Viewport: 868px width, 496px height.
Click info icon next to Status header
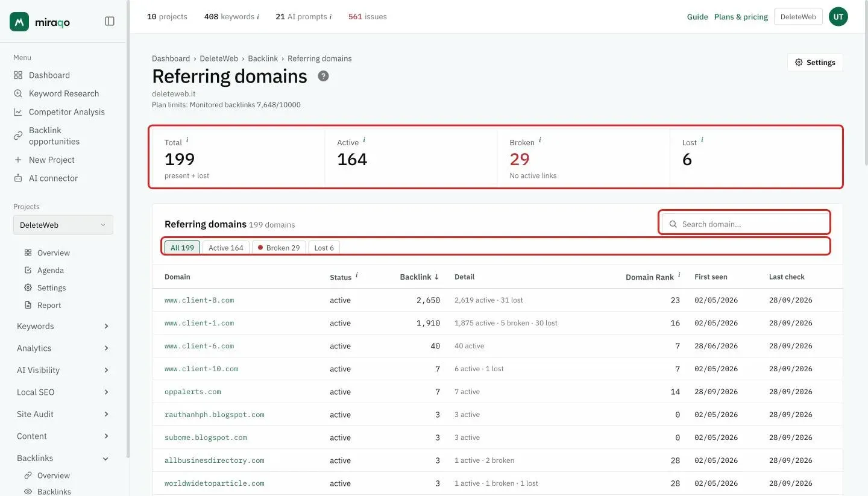click(x=356, y=275)
